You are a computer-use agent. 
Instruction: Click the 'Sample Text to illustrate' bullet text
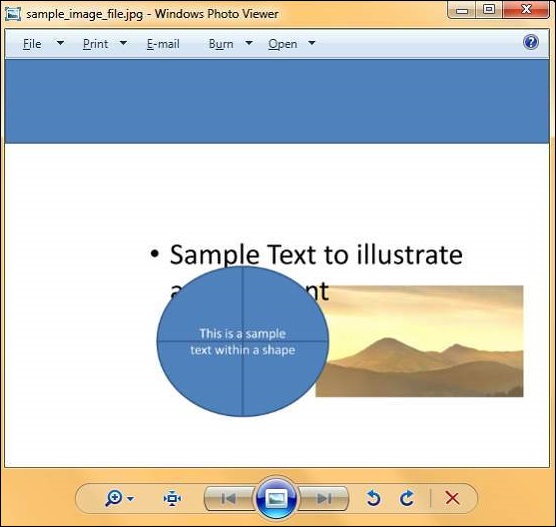point(316,255)
